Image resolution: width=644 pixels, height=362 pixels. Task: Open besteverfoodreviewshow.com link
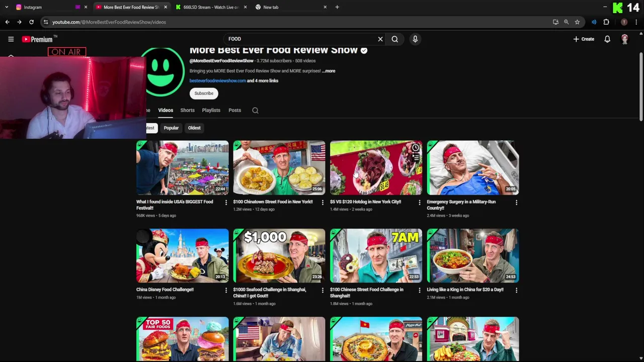pos(217,80)
